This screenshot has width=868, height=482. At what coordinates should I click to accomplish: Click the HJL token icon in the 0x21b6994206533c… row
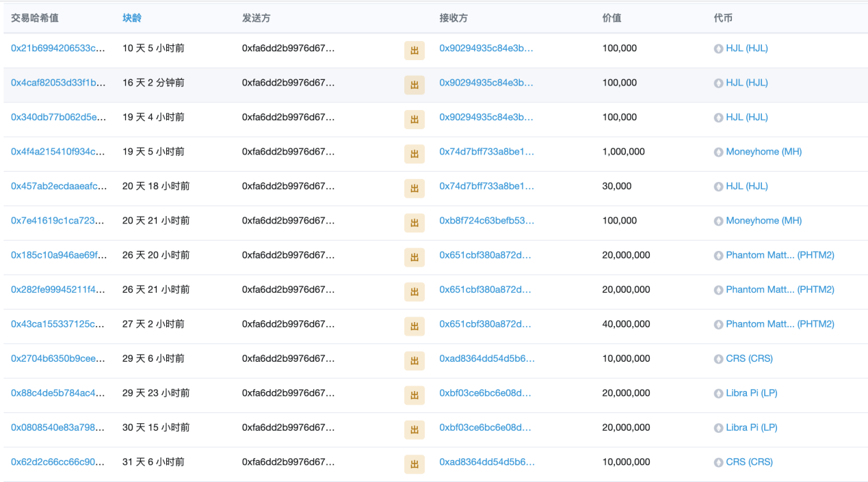tap(718, 49)
